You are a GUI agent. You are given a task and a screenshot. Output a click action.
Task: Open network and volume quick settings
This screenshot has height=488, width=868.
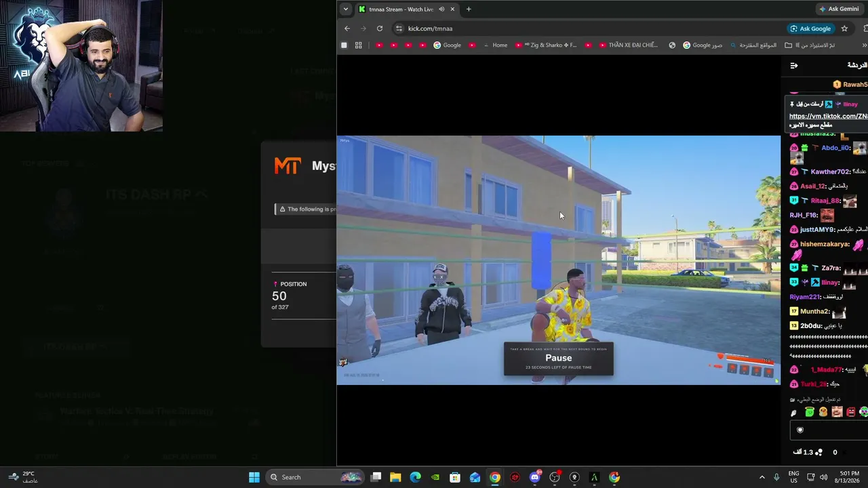click(x=818, y=477)
